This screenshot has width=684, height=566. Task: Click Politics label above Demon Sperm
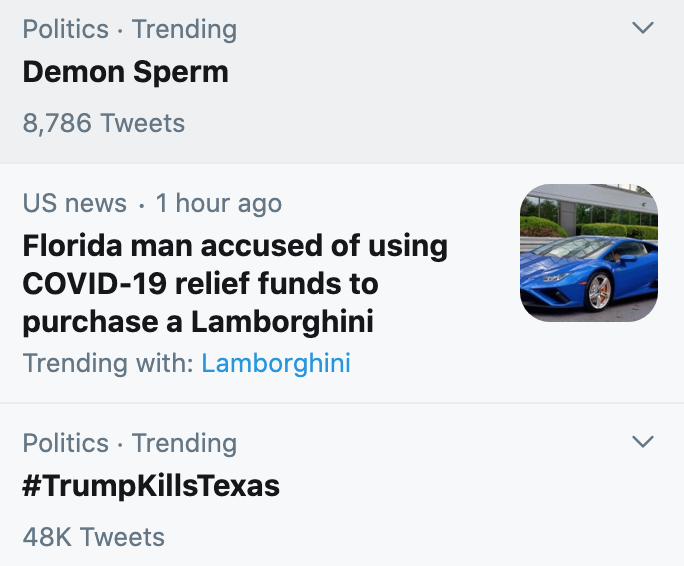coord(65,29)
